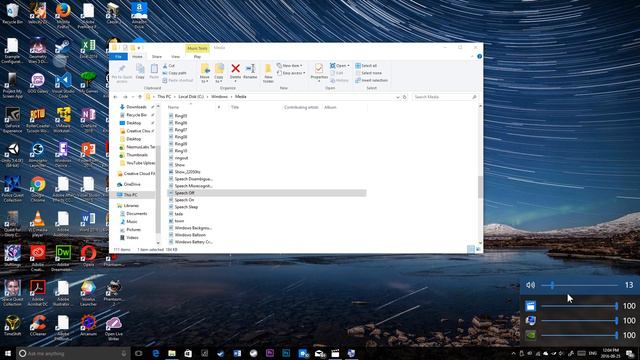Open Adobe Acrobat DC desktop icon
Screen dimensions: 640x360
pos(38,293)
